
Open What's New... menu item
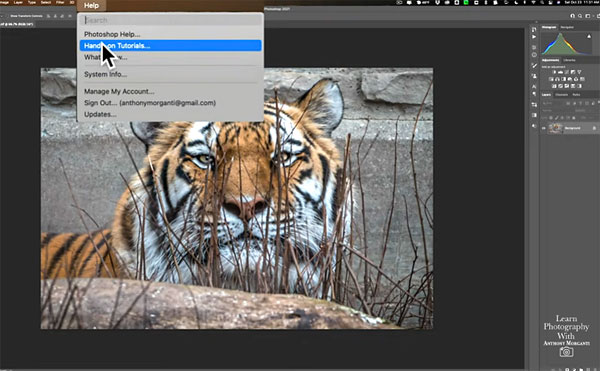(106, 57)
